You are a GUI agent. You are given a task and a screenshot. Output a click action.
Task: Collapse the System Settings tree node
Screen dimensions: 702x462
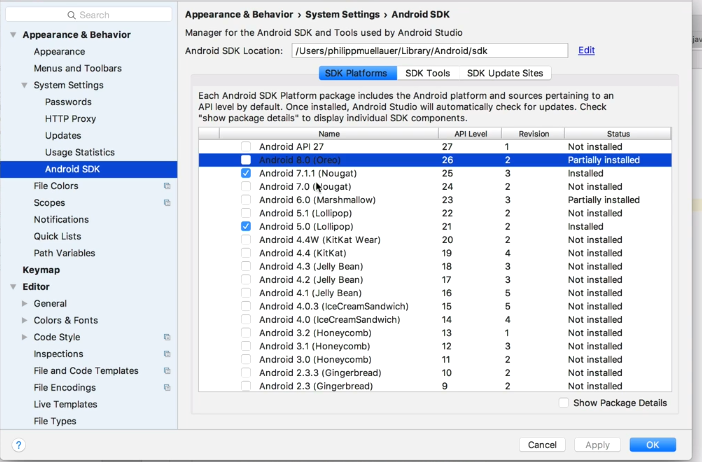point(25,85)
